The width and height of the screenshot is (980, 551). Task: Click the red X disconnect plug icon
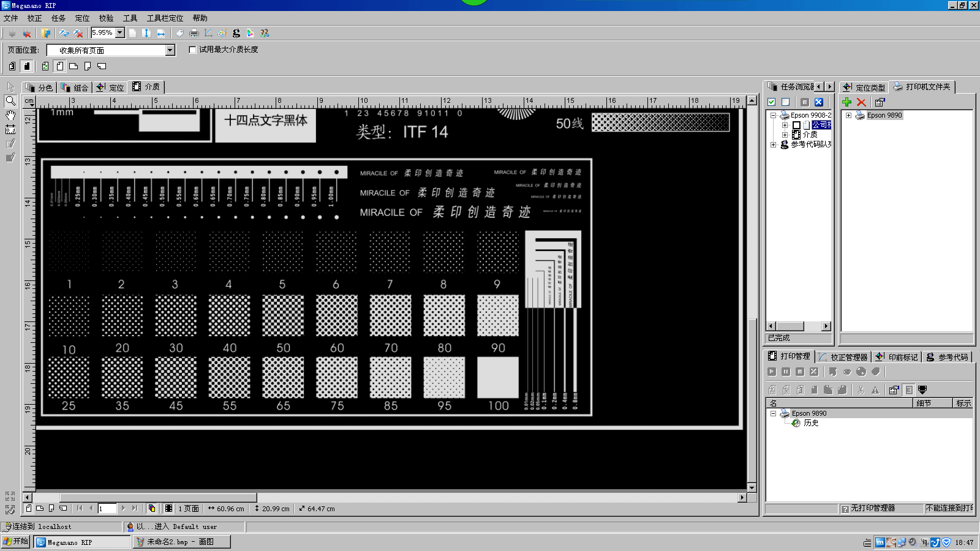click(27, 33)
